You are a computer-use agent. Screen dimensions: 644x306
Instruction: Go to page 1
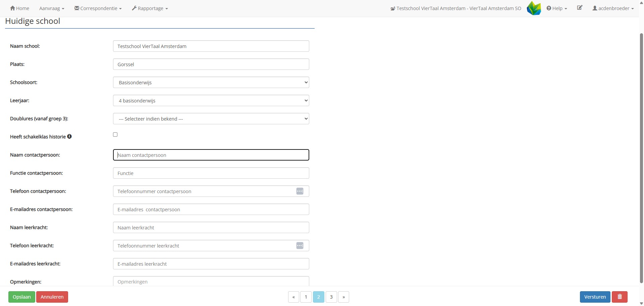pyautogui.click(x=306, y=297)
